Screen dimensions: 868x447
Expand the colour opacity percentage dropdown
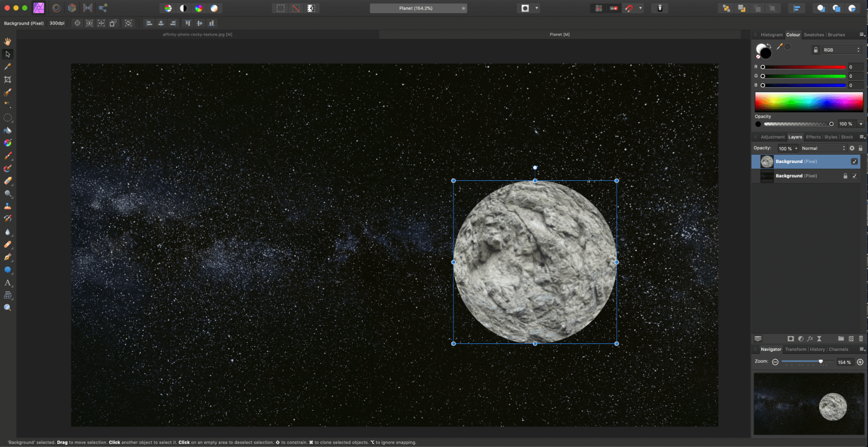click(x=861, y=124)
